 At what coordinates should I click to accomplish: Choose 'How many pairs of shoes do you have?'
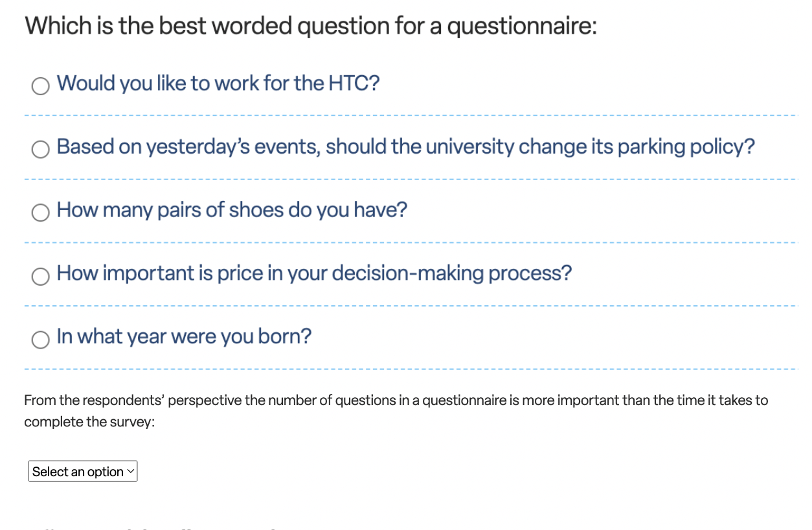coord(40,212)
